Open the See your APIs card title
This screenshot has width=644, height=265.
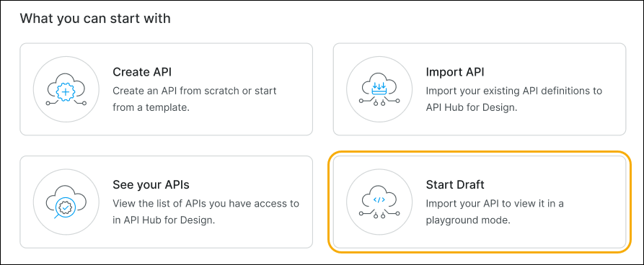point(151,185)
